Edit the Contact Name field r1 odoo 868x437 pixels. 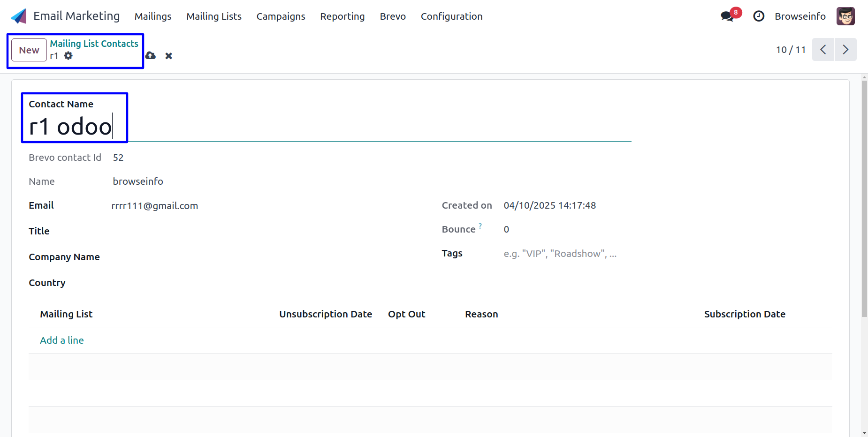pyautogui.click(x=330, y=127)
